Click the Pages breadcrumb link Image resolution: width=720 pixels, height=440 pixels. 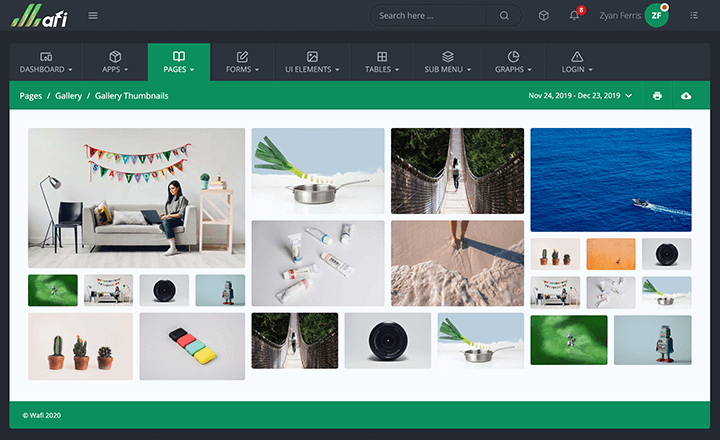point(31,96)
